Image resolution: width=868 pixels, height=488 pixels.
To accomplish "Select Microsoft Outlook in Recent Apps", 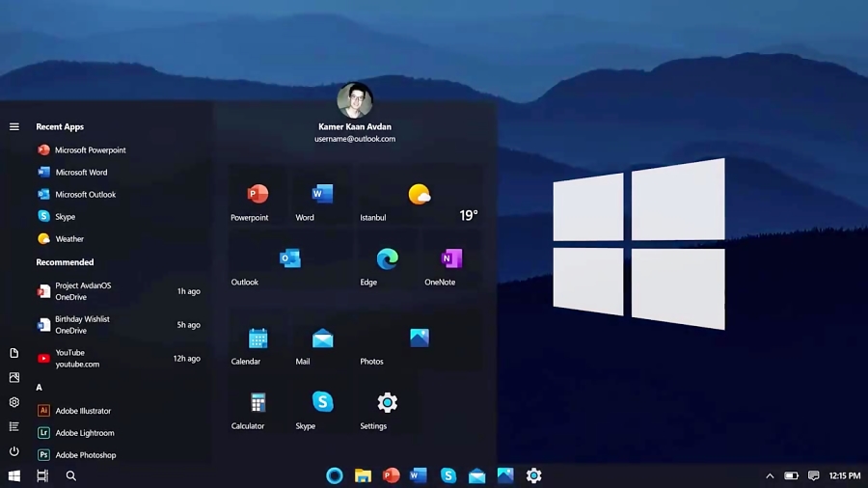I will click(85, 195).
